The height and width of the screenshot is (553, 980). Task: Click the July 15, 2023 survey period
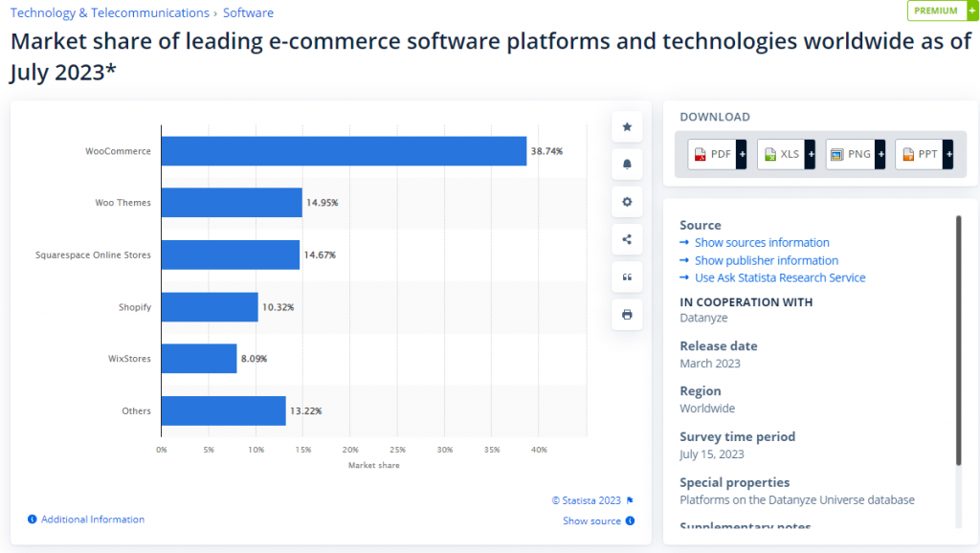(x=712, y=453)
